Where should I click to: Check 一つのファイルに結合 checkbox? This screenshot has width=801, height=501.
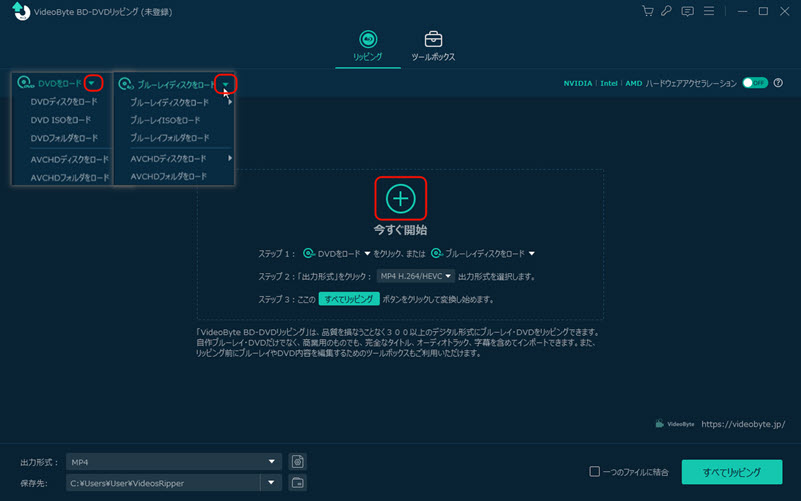[x=595, y=471]
